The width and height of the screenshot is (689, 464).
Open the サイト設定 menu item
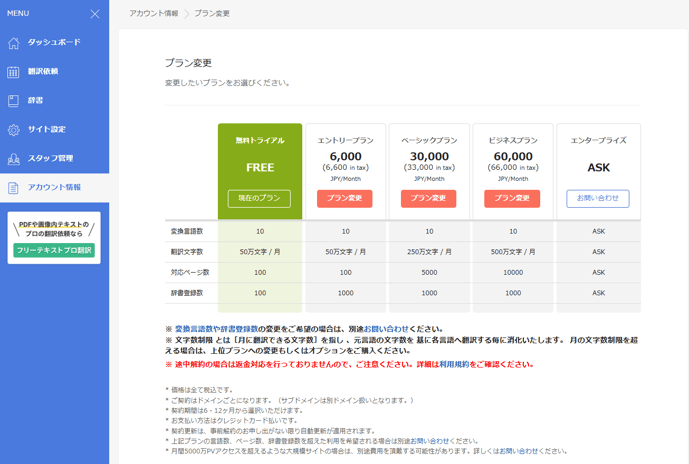point(47,130)
